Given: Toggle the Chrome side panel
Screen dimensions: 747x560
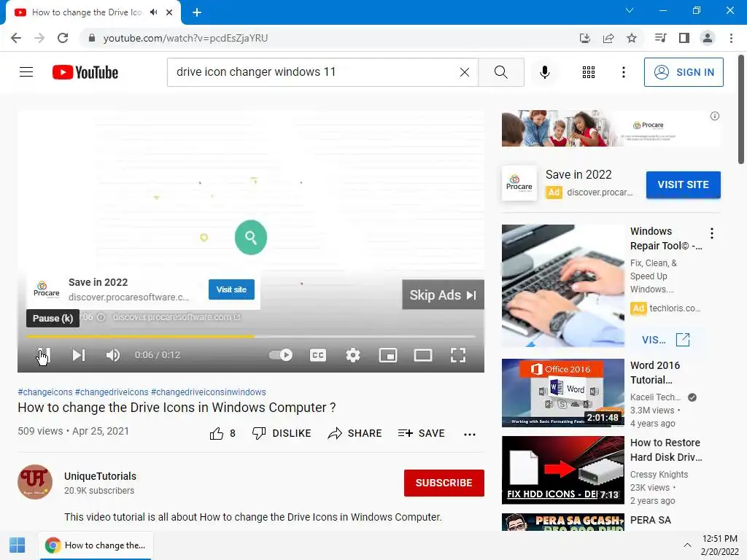Looking at the screenshot, I should pyautogui.click(x=684, y=38).
